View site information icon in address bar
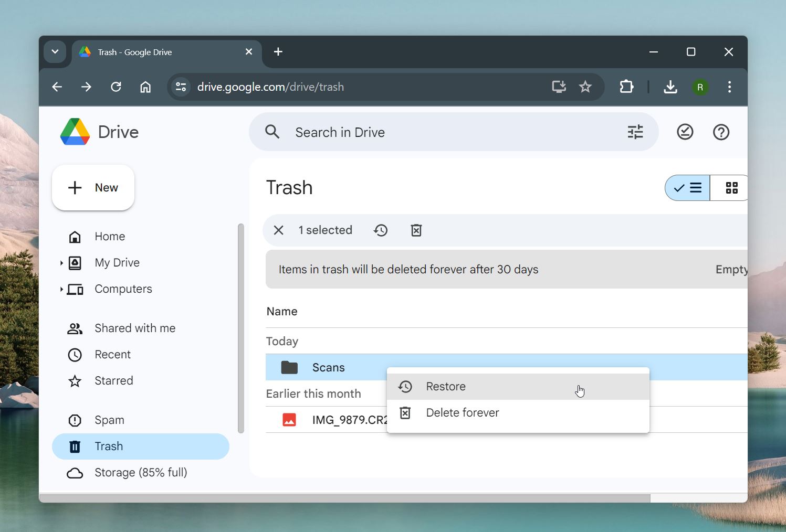This screenshot has width=786, height=532. [x=181, y=87]
